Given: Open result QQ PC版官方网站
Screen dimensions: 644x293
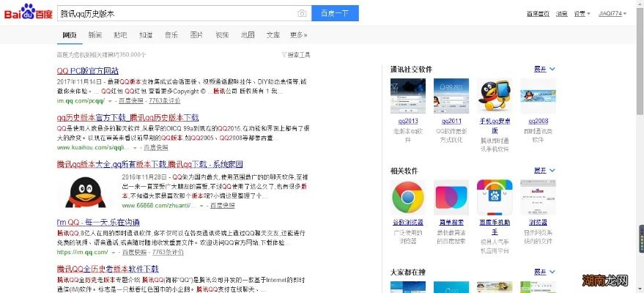Looking at the screenshot, I should point(88,71).
